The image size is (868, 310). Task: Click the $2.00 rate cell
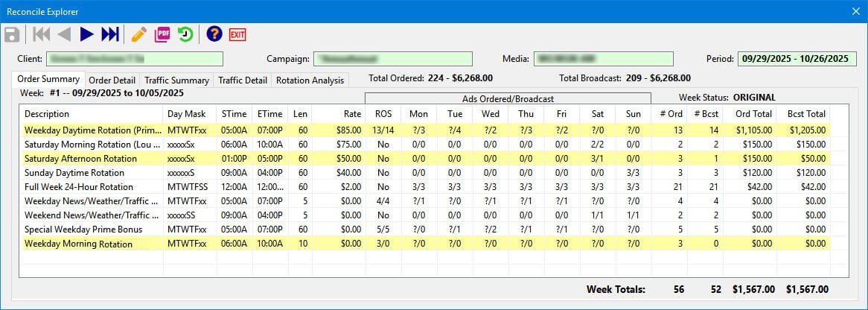[339, 187]
